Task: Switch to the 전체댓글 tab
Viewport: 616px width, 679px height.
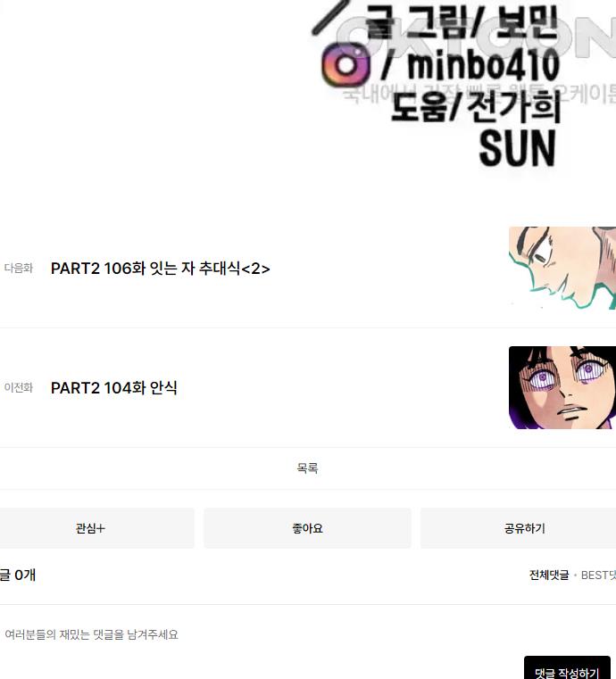Action: [x=549, y=575]
